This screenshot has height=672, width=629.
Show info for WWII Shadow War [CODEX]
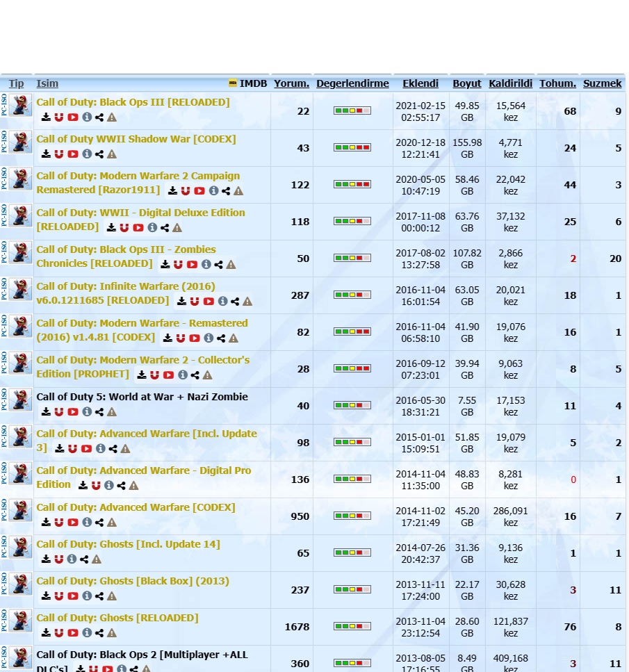pos(87,154)
